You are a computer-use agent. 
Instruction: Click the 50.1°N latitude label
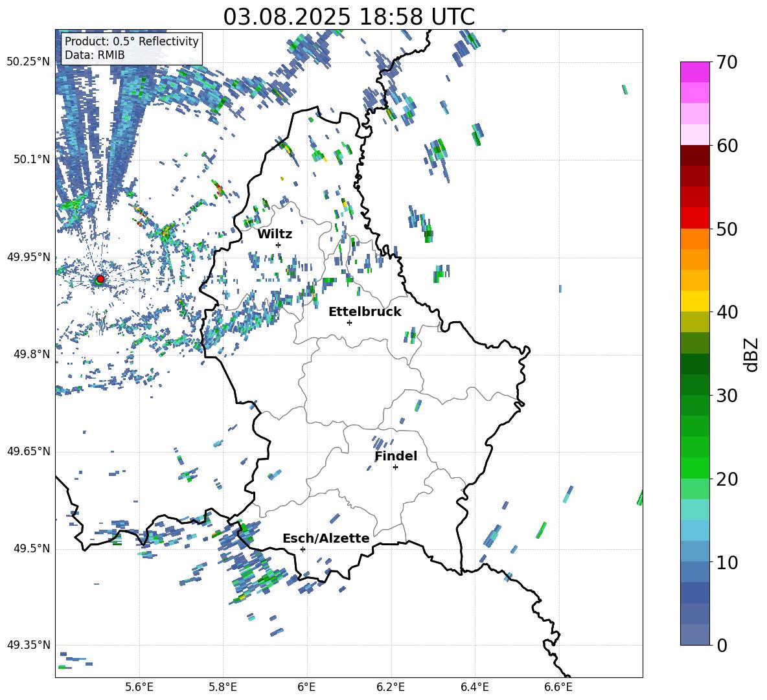pyautogui.click(x=32, y=159)
